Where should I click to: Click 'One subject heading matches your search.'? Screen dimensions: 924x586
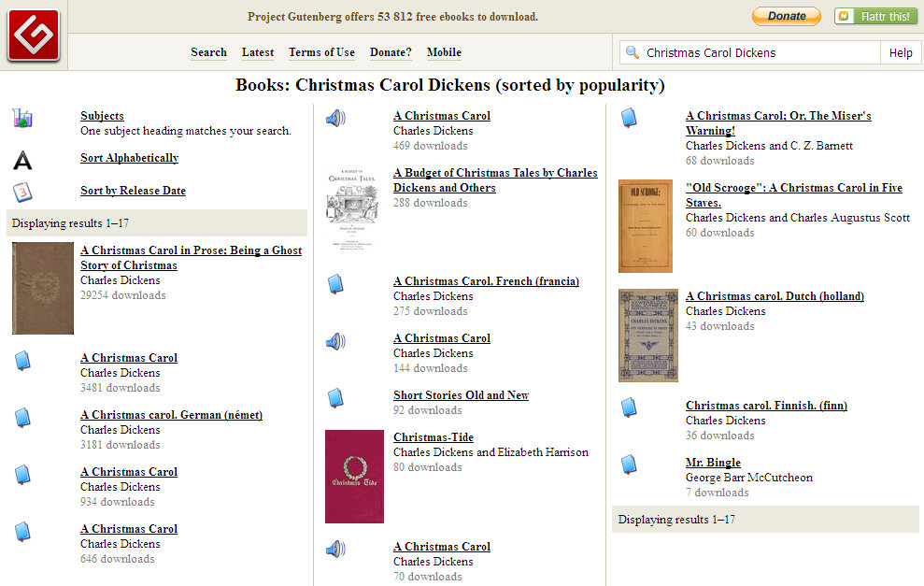(x=186, y=131)
